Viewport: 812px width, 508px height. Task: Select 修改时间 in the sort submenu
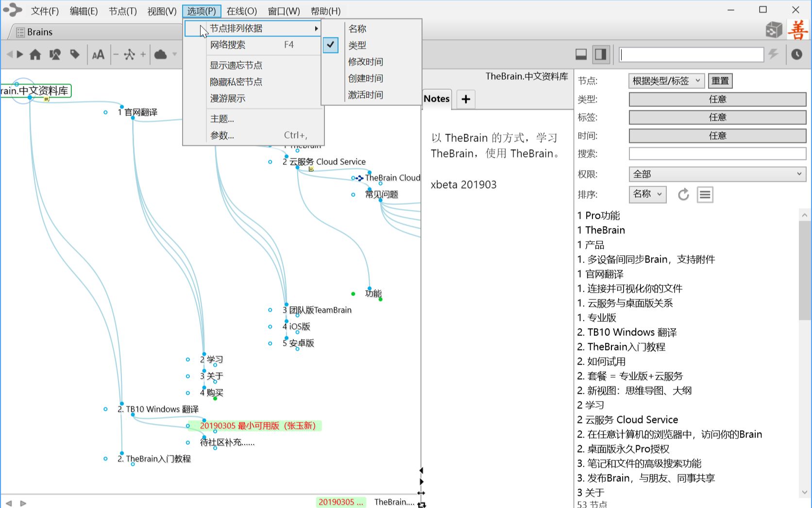pos(365,62)
